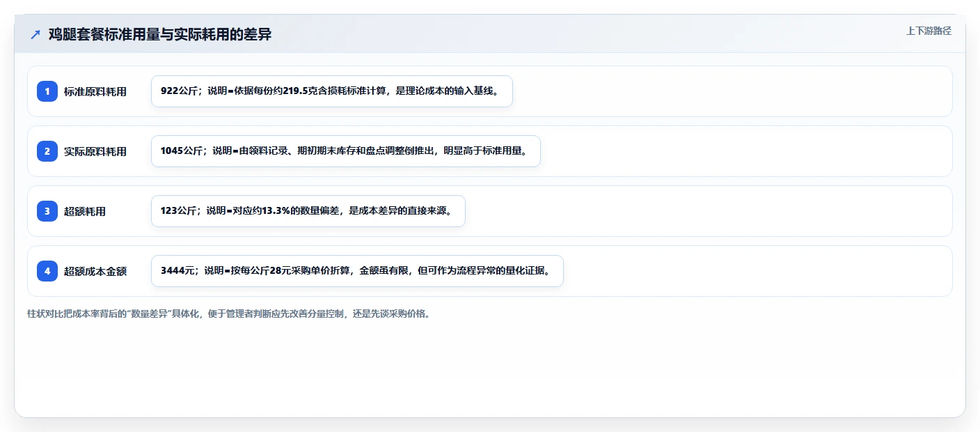Click the footnote starting with 柱状对比
Image resolution: width=980 pixels, height=432 pixels.
(x=228, y=314)
